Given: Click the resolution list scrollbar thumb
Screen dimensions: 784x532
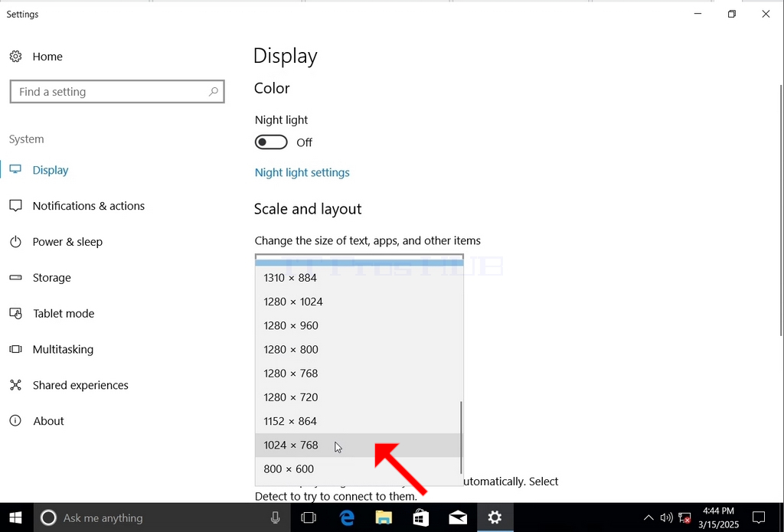Looking at the screenshot, I should click(460, 437).
